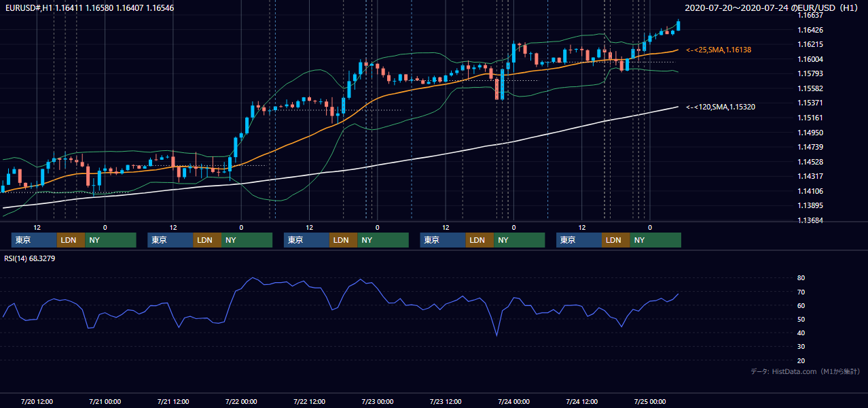Click price axis value 1.14739
The height and width of the screenshot is (408, 868).
pyautogui.click(x=810, y=147)
